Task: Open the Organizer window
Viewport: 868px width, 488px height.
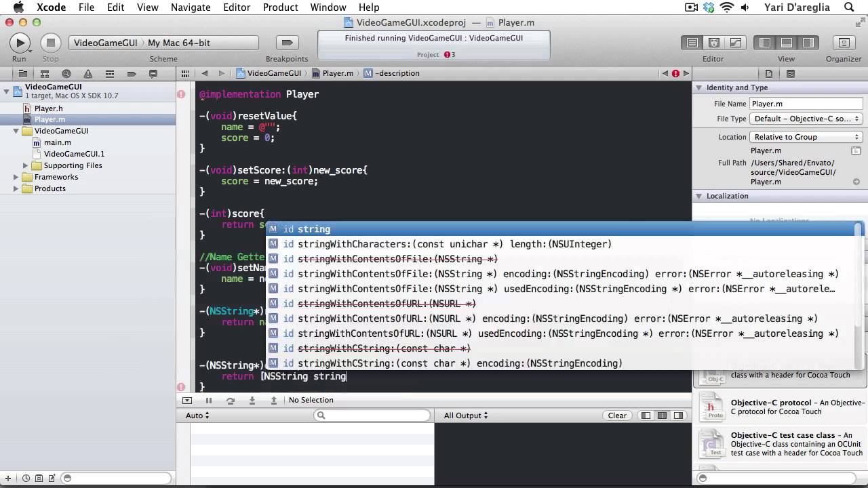Action: 844,43
